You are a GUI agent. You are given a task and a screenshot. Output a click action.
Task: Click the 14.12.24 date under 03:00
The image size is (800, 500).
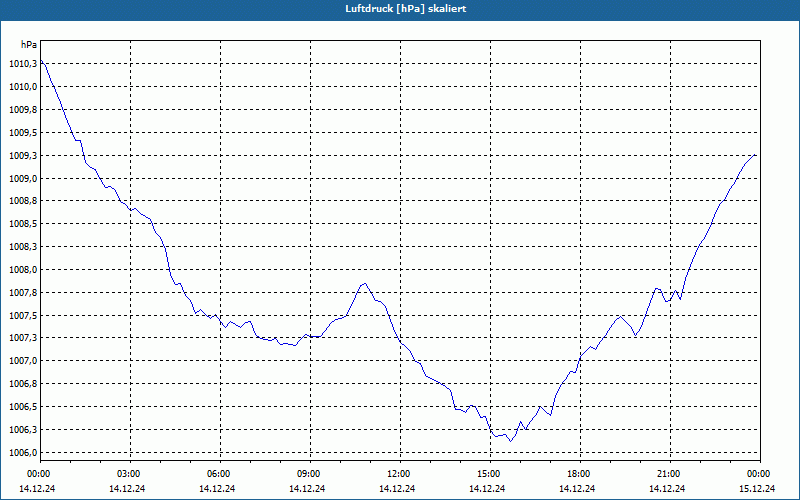point(127,488)
